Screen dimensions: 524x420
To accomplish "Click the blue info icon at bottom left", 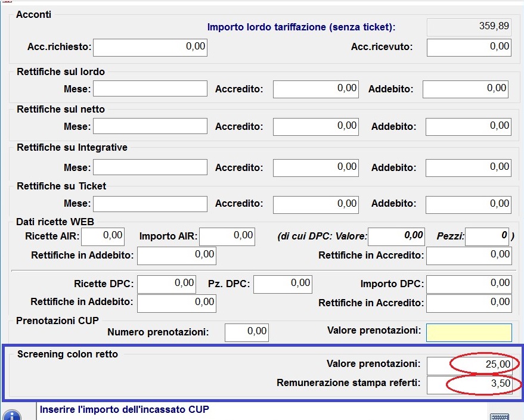I will 11,415.
